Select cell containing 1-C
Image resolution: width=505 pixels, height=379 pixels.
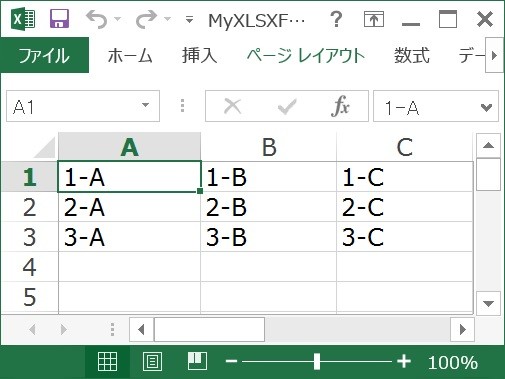405,177
